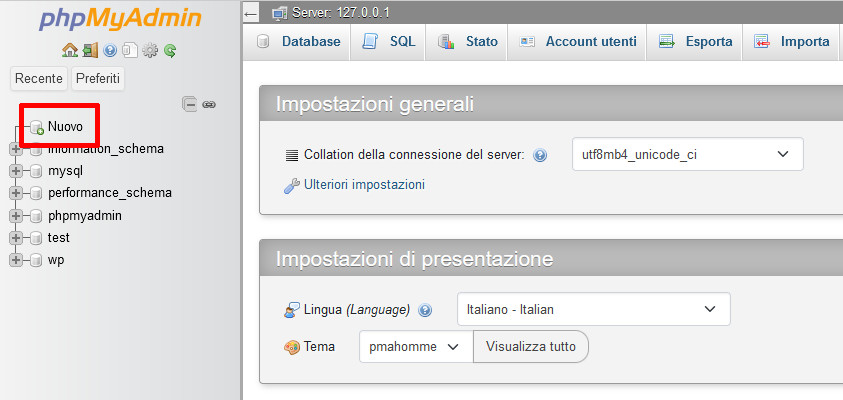
Task: Expand the mysql database node
Action: point(16,172)
